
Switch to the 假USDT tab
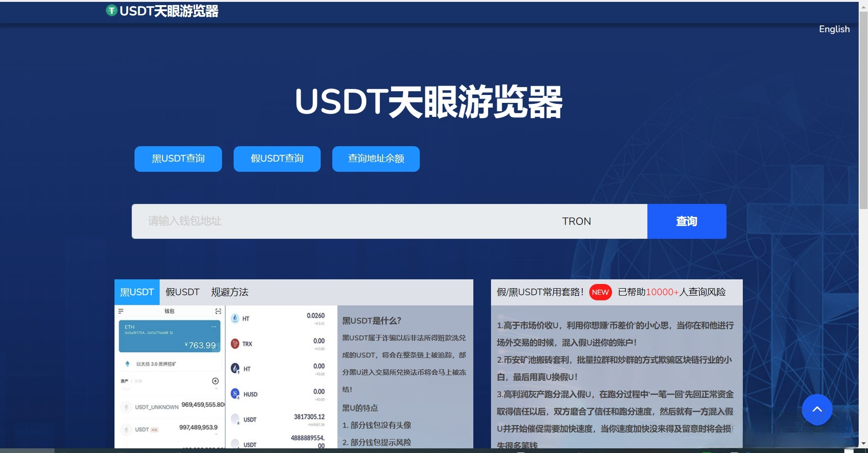pos(182,292)
